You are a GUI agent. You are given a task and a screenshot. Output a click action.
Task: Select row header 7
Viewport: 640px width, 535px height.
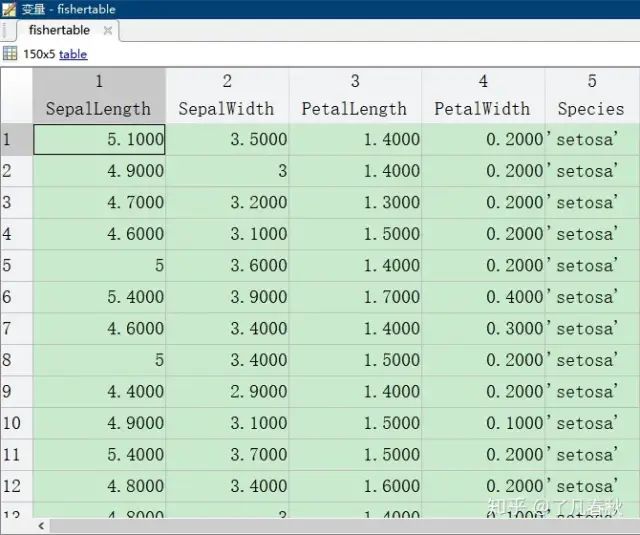(x=16, y=329)
